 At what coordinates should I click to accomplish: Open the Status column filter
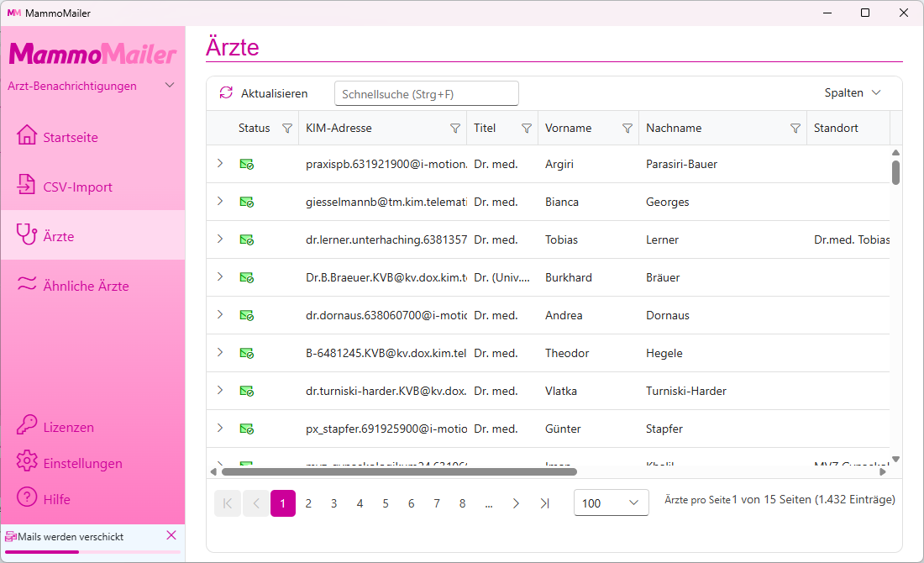click(287, 129)
